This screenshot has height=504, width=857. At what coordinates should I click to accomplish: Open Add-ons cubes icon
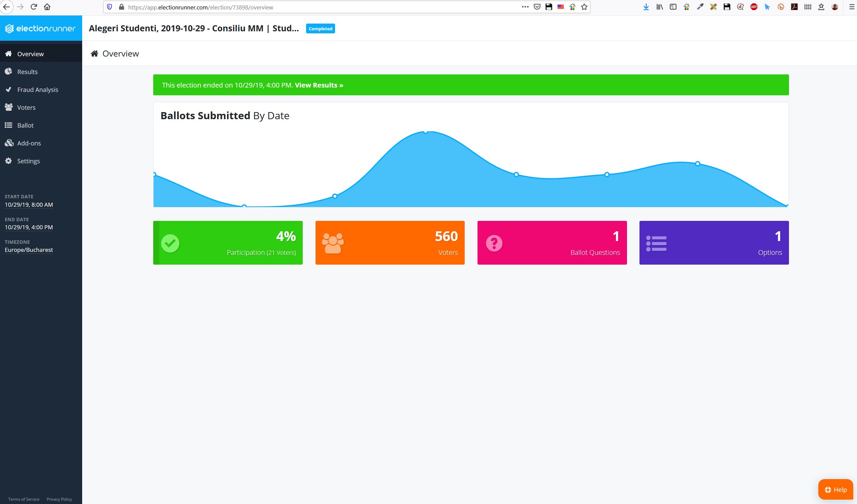[9, 143]
